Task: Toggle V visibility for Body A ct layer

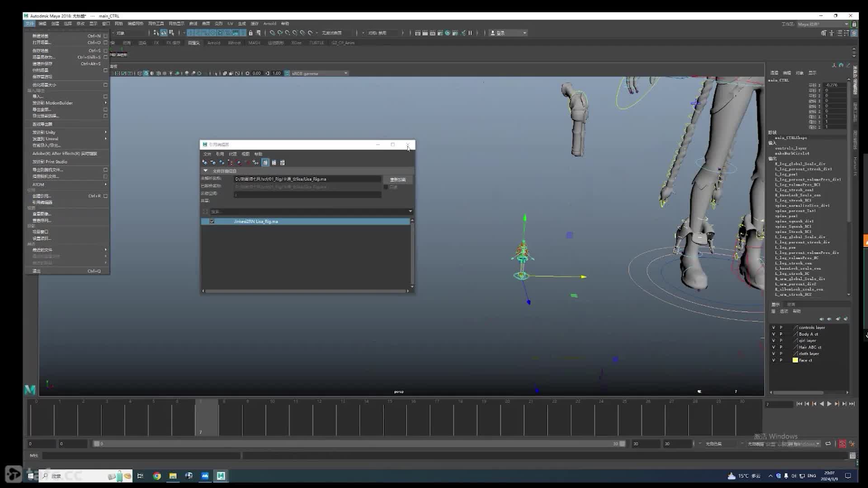Action: click(773, 334)
